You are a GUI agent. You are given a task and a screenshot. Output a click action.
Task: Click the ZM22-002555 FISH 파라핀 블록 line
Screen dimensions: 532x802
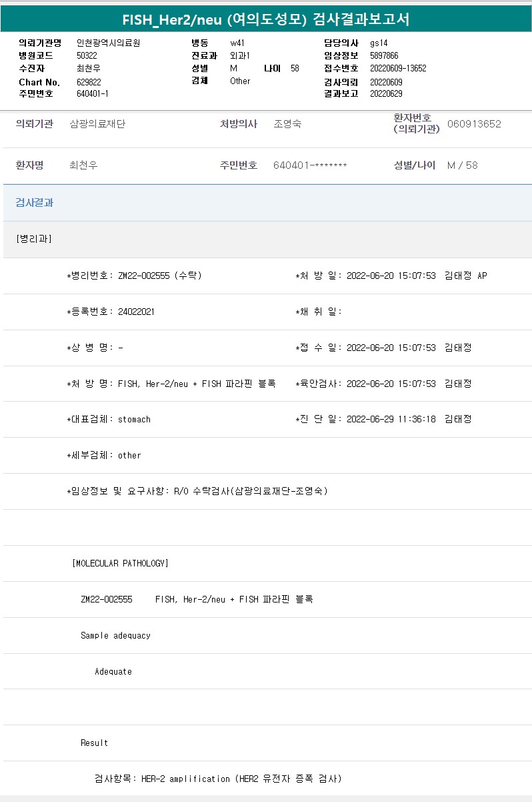(197, 599)
